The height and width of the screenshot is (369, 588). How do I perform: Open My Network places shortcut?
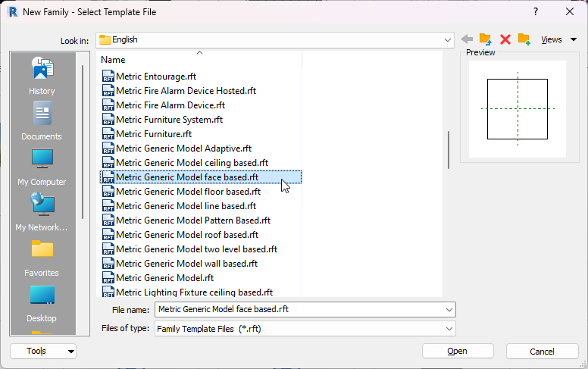(x=42, y=212)
